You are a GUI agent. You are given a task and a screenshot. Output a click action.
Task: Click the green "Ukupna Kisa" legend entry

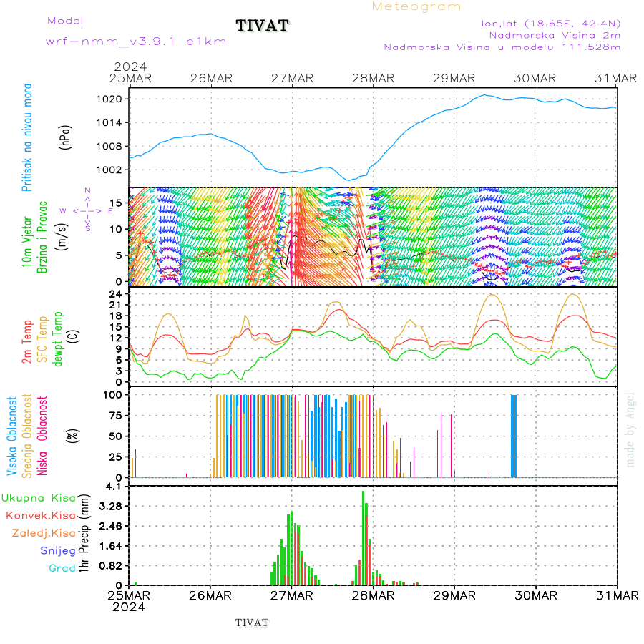pyautogui.click(x=39, y=498)
